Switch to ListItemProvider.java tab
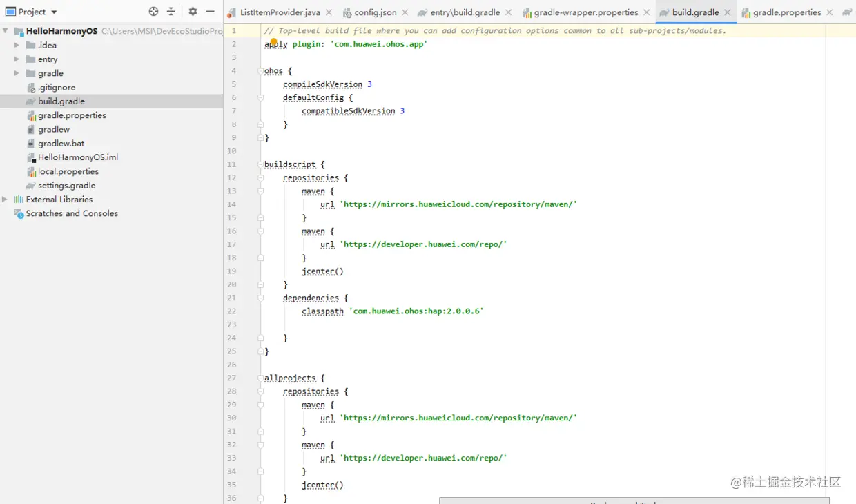 click(x=280, y=12)
